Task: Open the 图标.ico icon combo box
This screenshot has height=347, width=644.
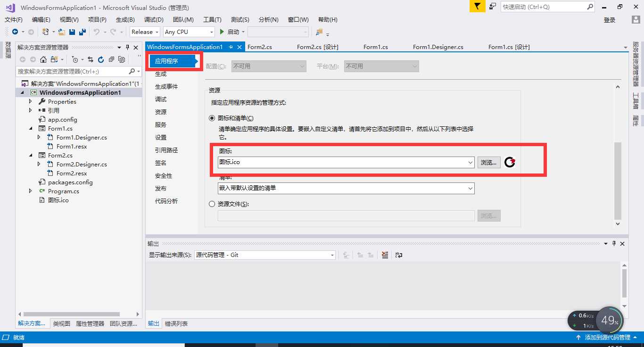Action: (x=346, y=162)
